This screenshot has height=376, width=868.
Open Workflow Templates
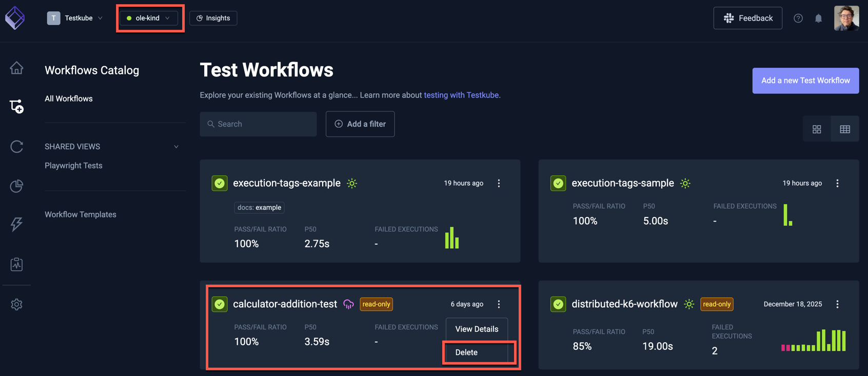81,214
